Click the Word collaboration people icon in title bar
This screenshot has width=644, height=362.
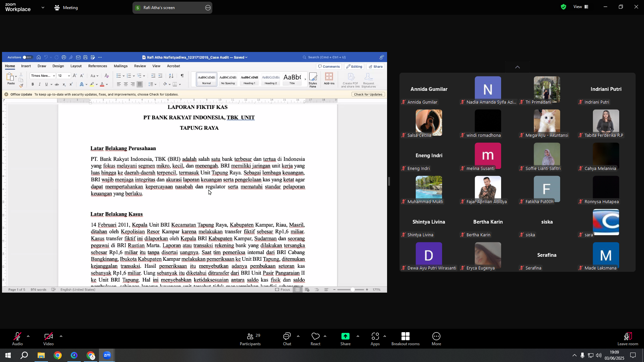coord(382,57)
